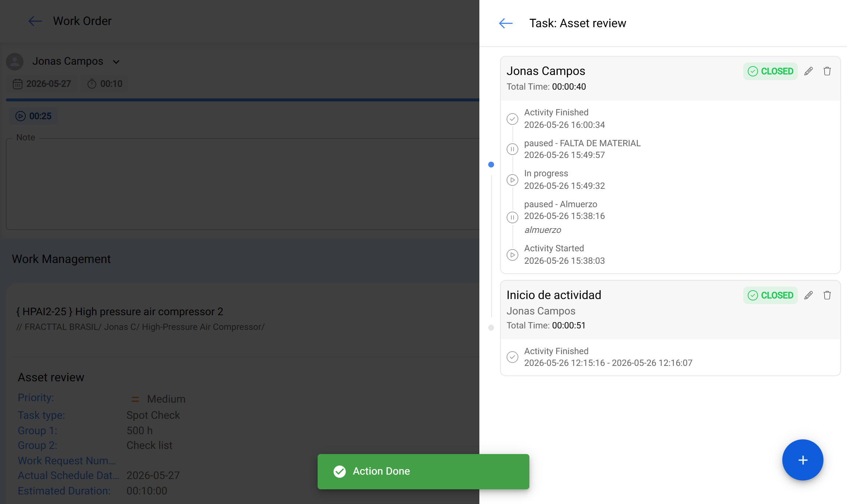The height and width of the screenshot is (504, 847).
Task: Click the 'Check list' Group 2 value
Action: coord(150,445)
